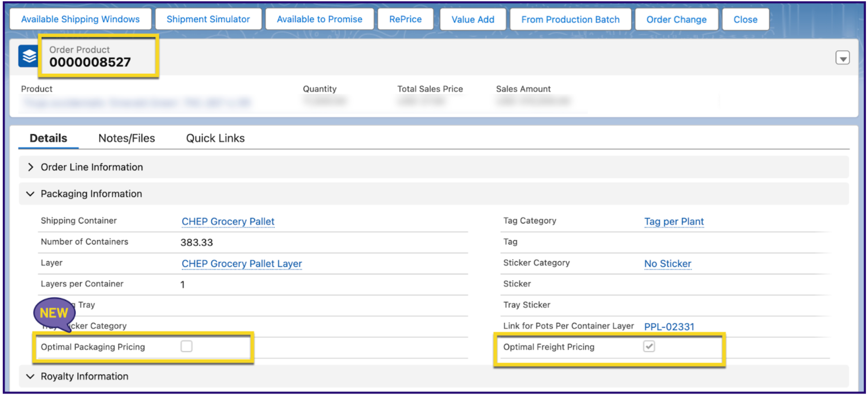This screenshot has height=396, width=868.
Task: Click the Value Add button
Action: tap(472, 19)
